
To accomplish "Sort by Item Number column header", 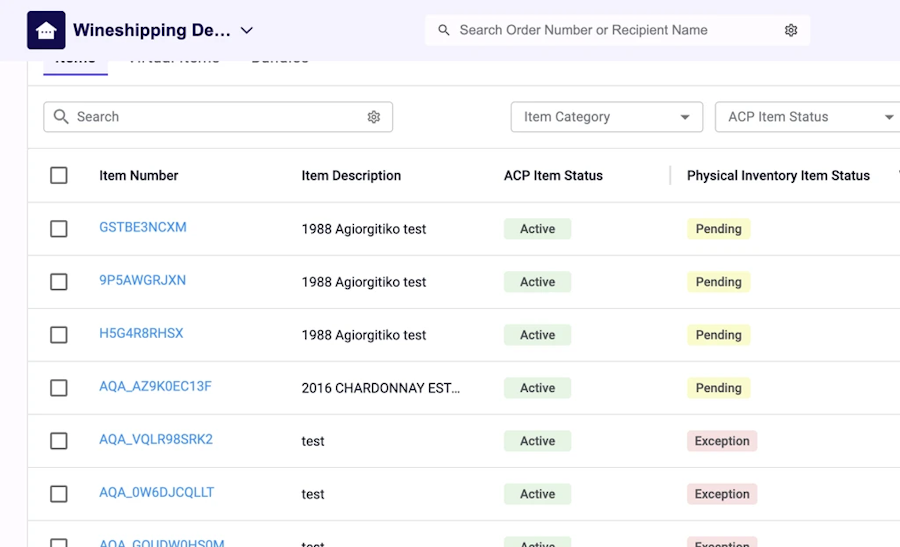I will point(138,176).
